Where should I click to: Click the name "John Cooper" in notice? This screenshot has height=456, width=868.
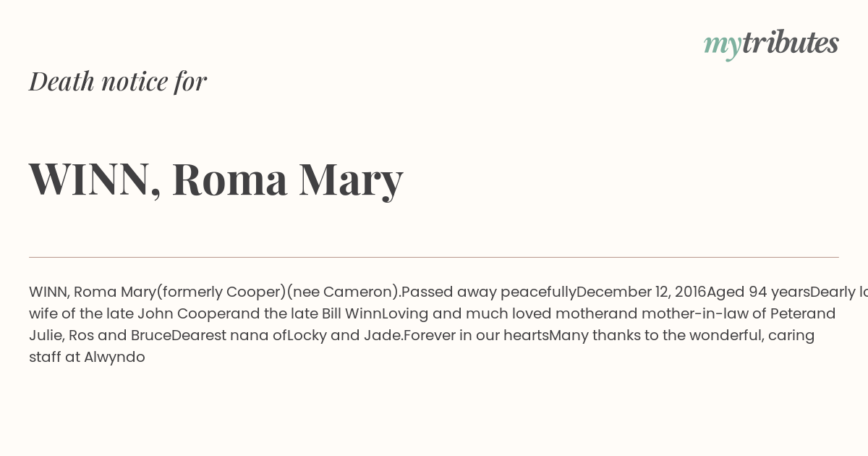pos(183,314)
